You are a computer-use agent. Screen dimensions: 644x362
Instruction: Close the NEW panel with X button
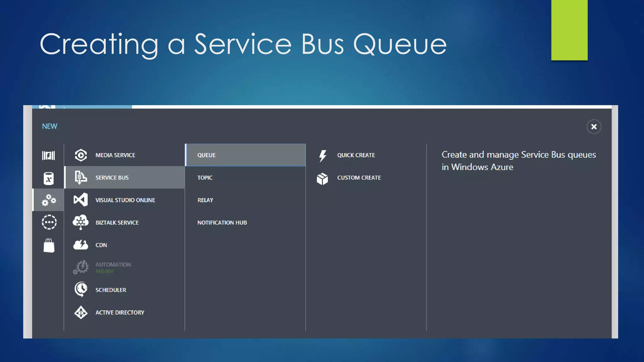pyautogui.click(x=594, y=127)
